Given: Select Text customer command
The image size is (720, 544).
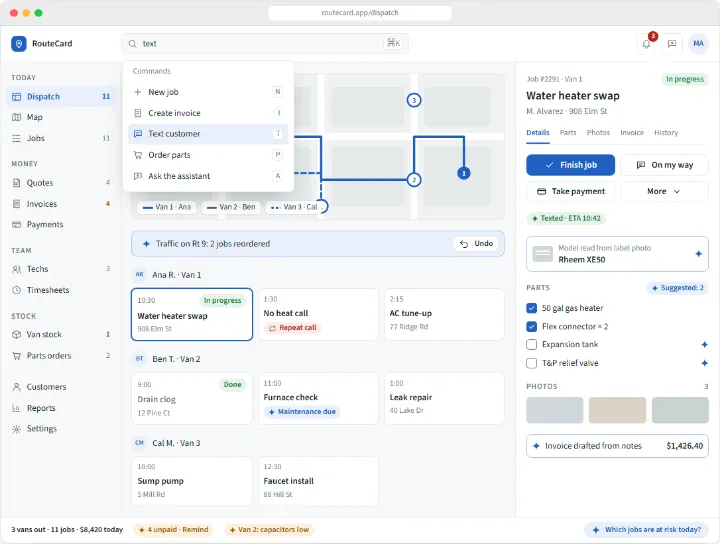Looking at the screenshot, I should pyautogui.click(x=208, y=134).
